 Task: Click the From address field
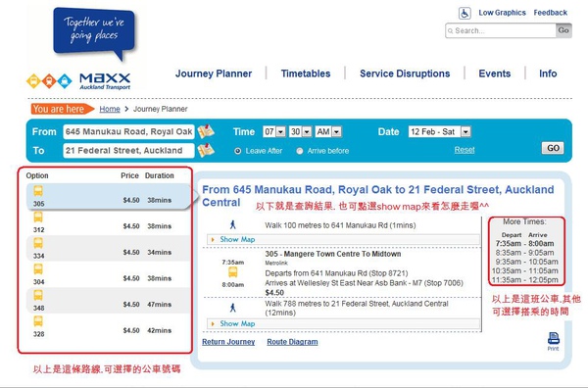pos(128,131)
